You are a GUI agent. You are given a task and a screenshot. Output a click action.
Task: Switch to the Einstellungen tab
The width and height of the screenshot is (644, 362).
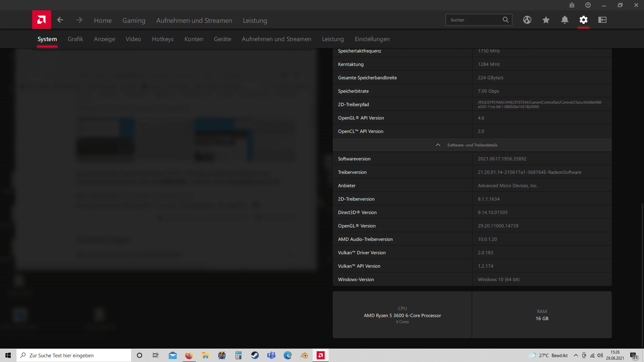[x=372, y=39]
